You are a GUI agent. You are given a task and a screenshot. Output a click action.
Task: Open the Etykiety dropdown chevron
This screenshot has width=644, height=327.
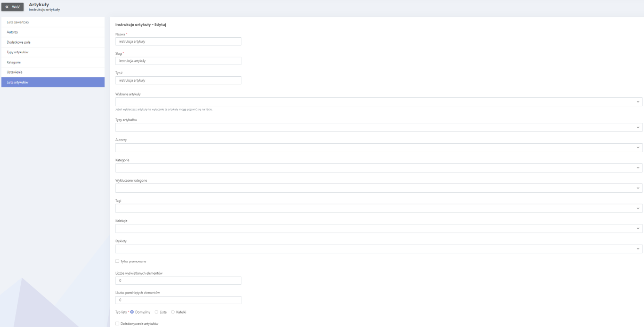[638, 249]
